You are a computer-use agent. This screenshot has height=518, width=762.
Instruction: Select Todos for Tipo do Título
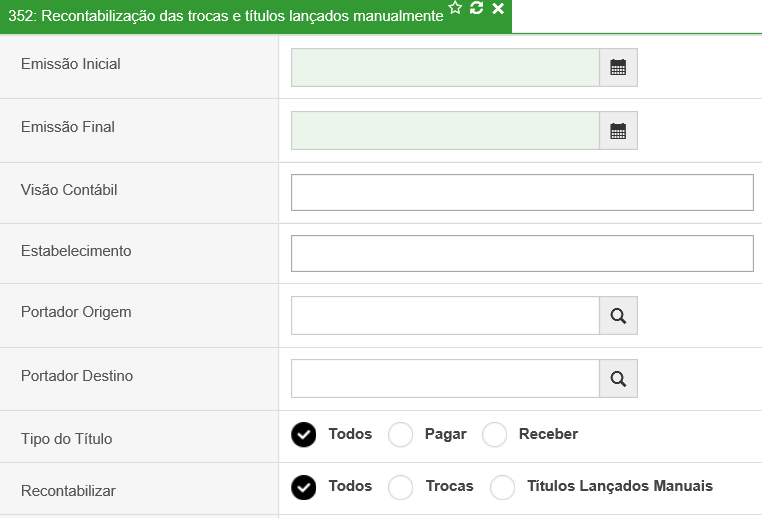304,434
